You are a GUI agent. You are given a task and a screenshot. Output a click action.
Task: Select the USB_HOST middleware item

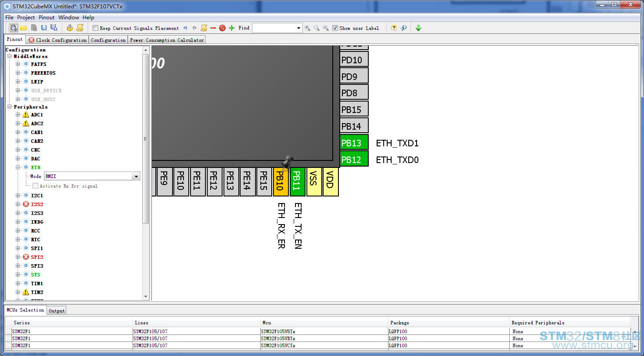pyautogui.click(x=43, y=99)
